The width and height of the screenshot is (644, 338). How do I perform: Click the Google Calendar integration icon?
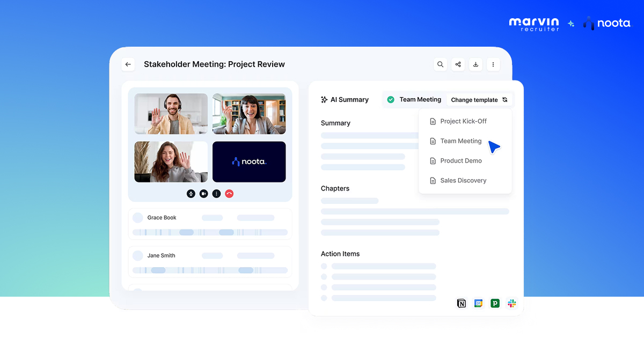478,304
